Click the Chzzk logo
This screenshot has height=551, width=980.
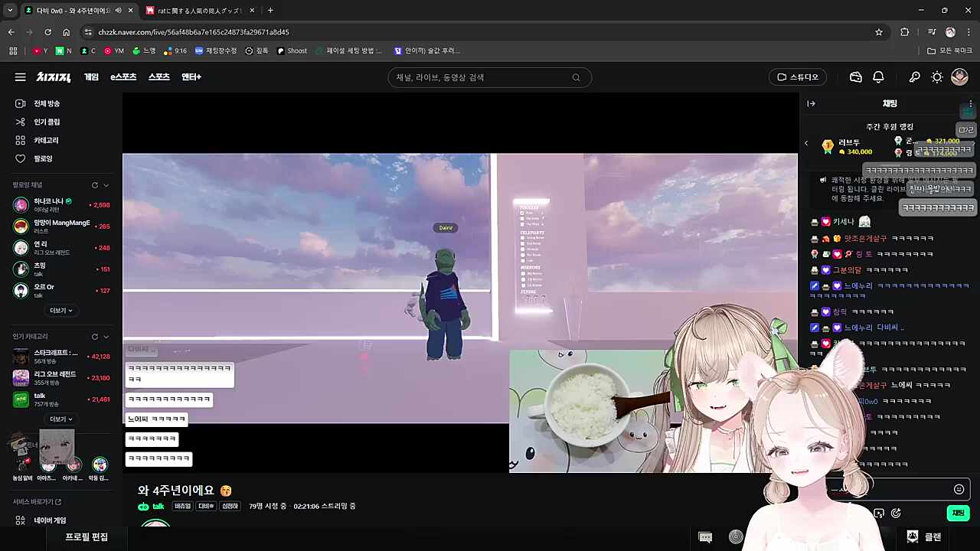54,77
